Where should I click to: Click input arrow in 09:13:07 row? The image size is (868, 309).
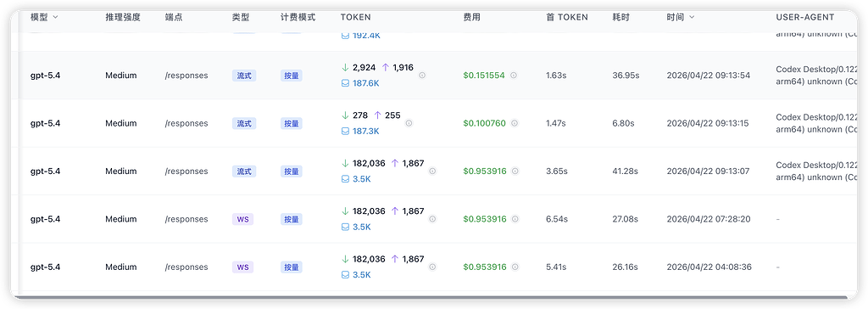coord(346,163)
